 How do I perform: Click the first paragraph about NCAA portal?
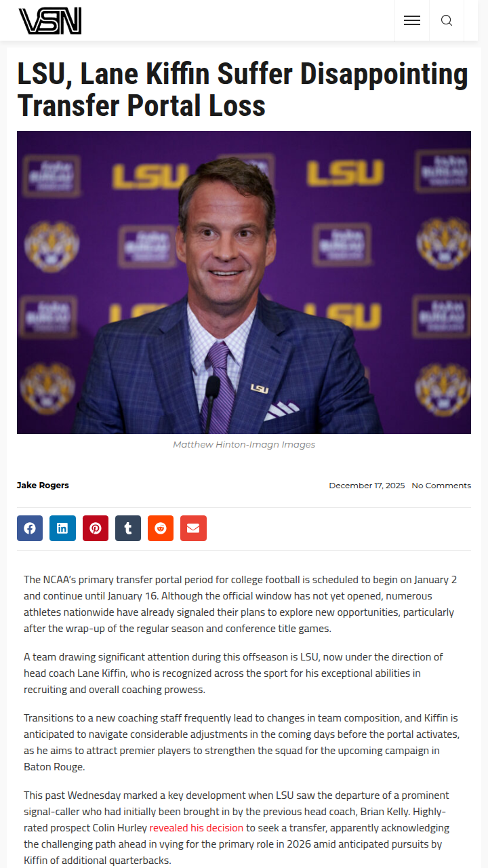click(240, 604)
